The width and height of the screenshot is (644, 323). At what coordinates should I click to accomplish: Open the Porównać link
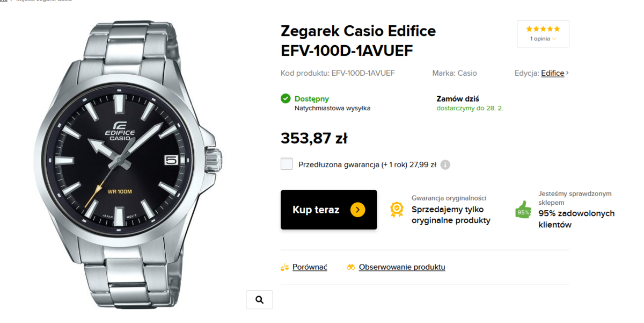(x=310, y=267)
